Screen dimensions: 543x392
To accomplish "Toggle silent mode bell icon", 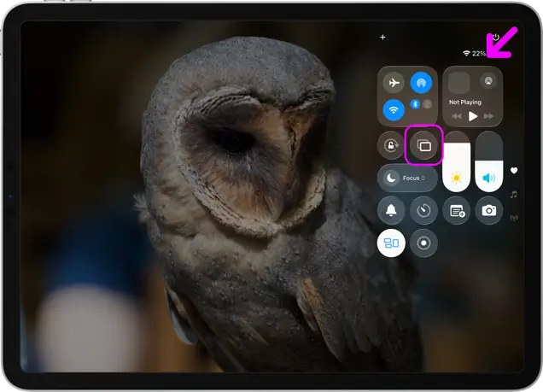I will pos(391,210).
